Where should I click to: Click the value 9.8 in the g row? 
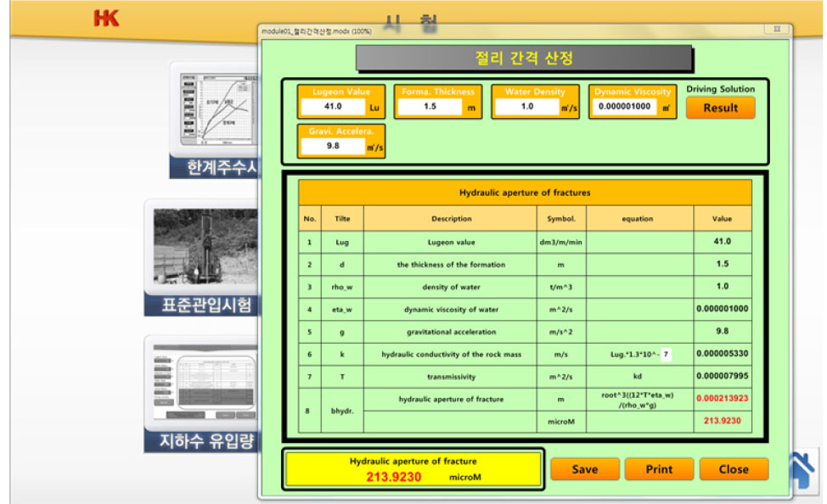[722, 331]
